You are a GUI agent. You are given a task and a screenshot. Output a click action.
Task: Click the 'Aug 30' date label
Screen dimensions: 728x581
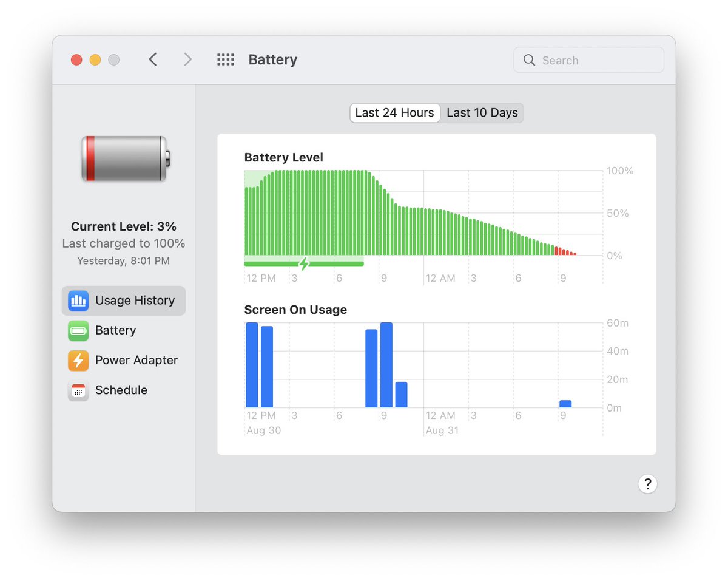264,430
